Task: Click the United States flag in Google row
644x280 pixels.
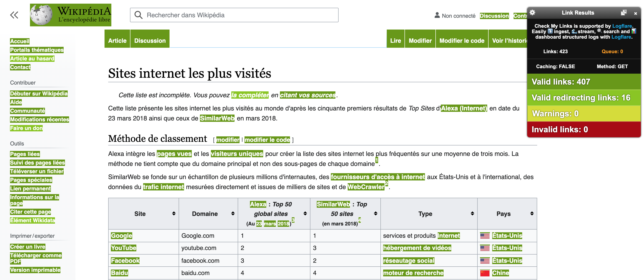Action: tap(484, 236)
